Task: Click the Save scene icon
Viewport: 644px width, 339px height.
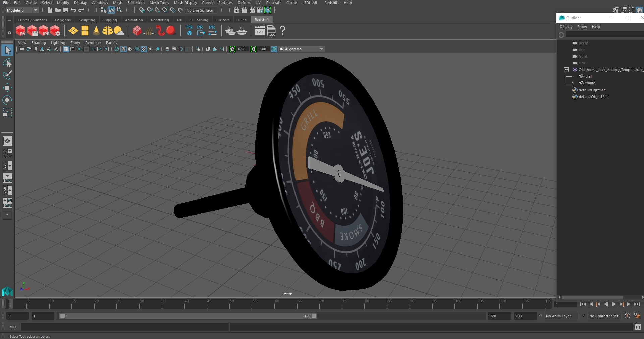Action: coord(66,10)
